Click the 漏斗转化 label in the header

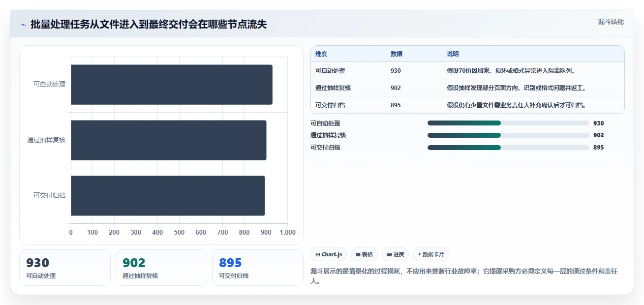[611, 22]
